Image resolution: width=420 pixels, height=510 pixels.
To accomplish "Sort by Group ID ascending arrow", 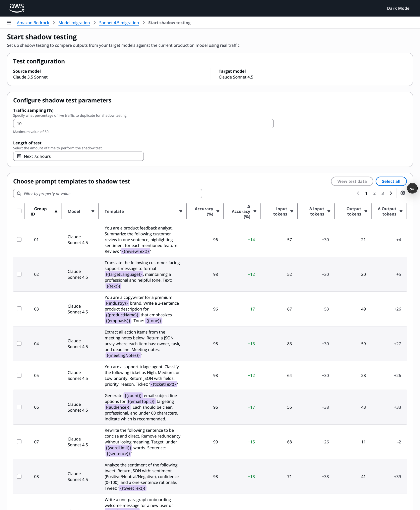I will tap(56, 211).
